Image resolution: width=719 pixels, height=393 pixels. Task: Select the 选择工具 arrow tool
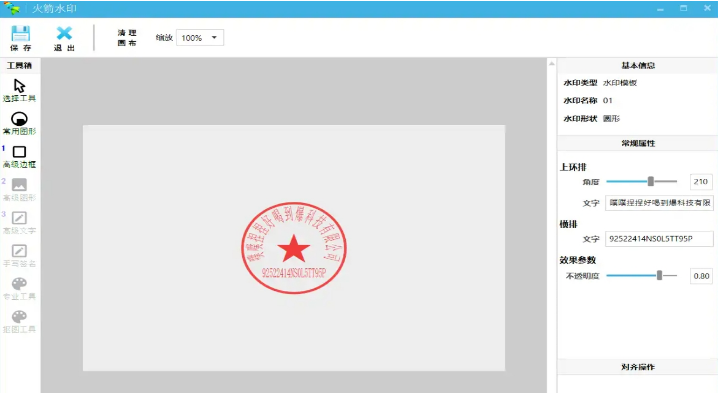point(19,90)
